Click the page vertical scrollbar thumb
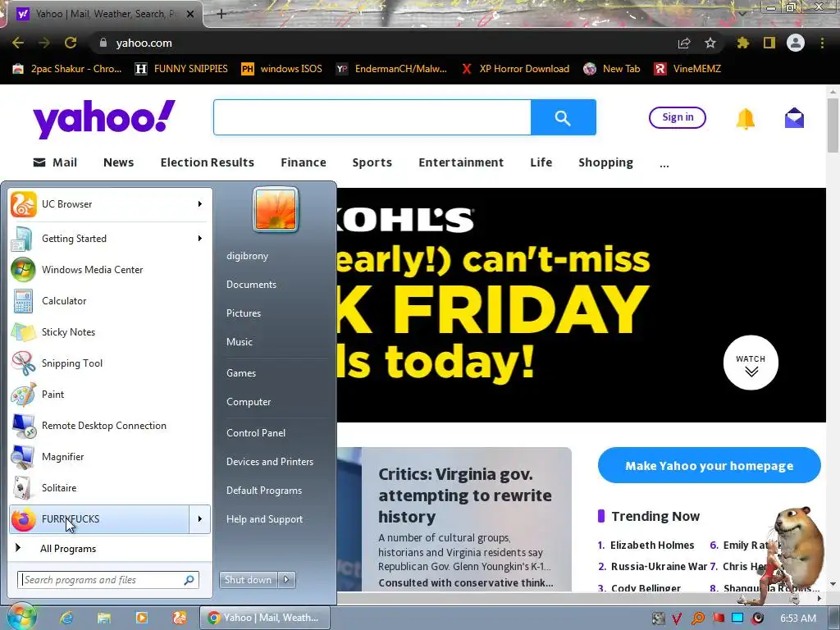The image size is (840, 630). coord(833,126)
